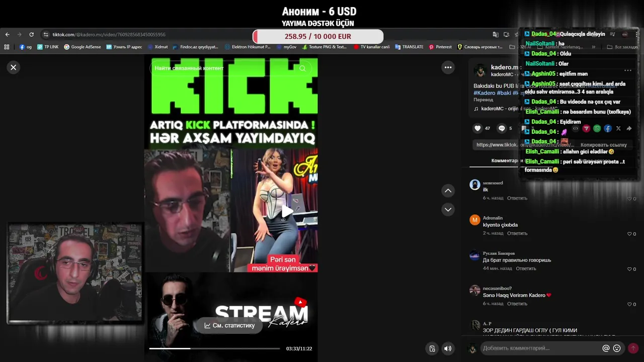The height and width of the screenshot is (362, 644).
Task: Click the streamer webcam overlay
Action: point(75,273)
